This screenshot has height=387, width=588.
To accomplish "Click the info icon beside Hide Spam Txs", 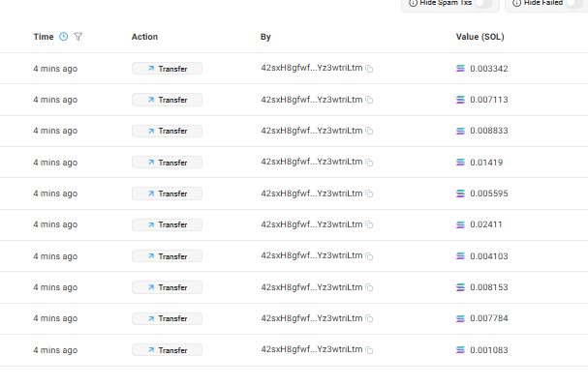I will 413,3.
